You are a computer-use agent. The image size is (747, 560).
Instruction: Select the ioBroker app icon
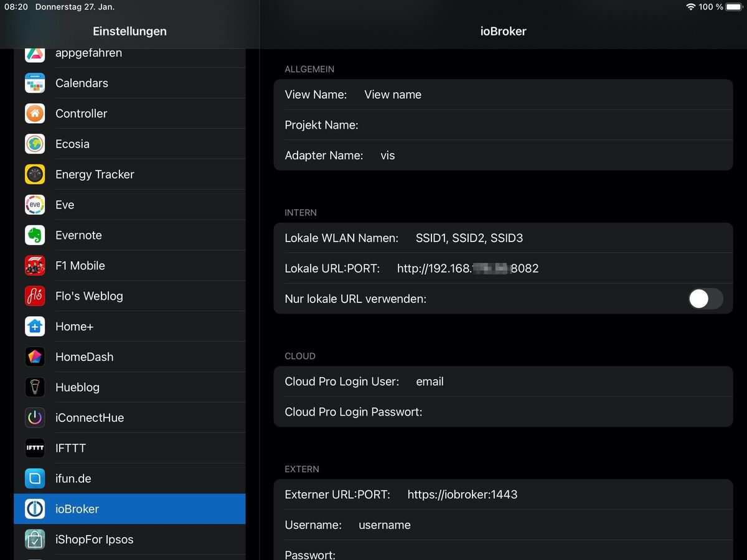click(35, 509)
